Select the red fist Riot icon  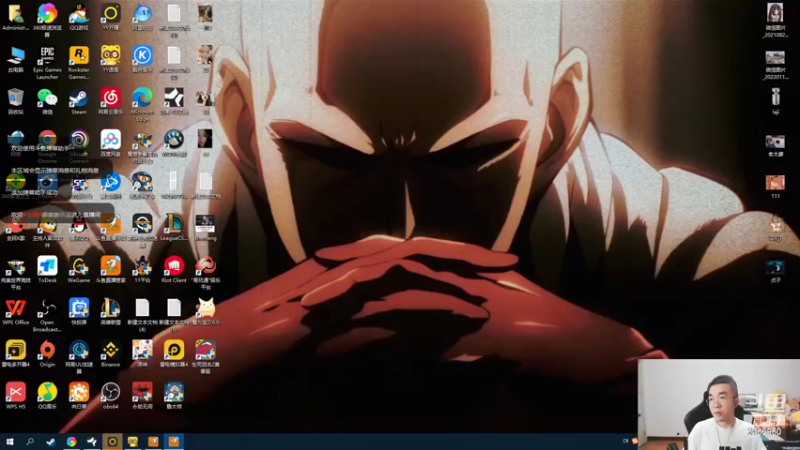174,266
